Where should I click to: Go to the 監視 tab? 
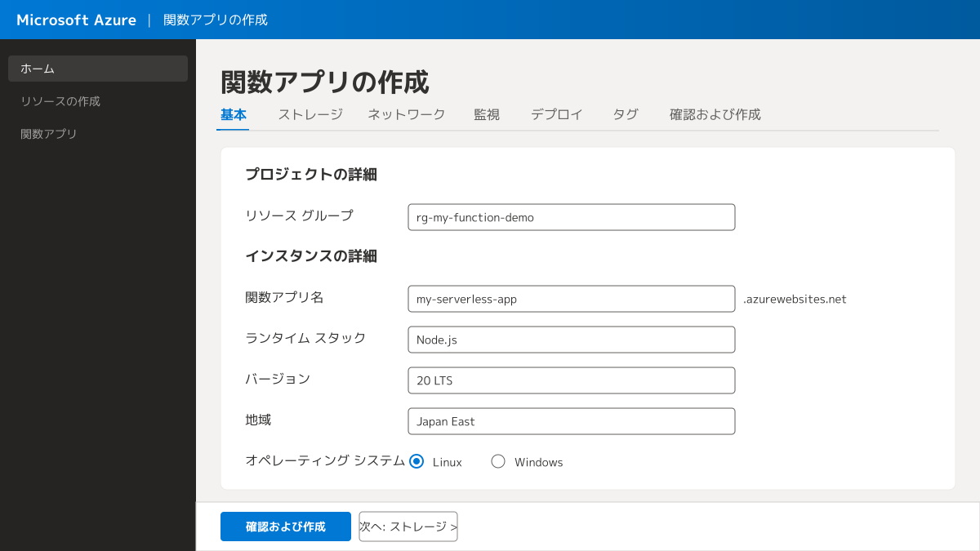(487, 115)
